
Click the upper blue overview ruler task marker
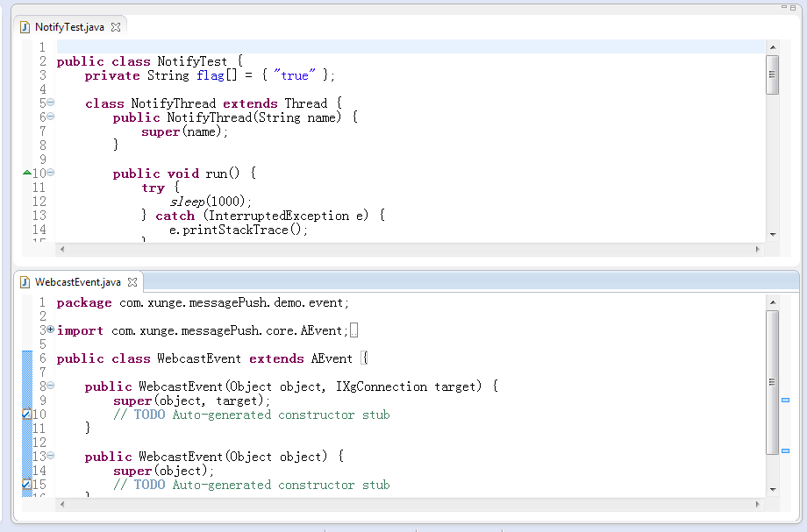[785, 400]
